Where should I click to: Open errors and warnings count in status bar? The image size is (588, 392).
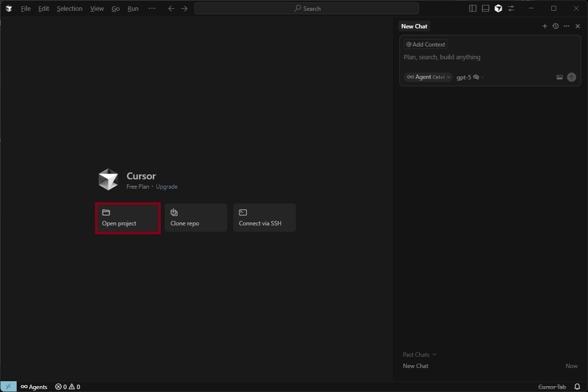(68, 387)
